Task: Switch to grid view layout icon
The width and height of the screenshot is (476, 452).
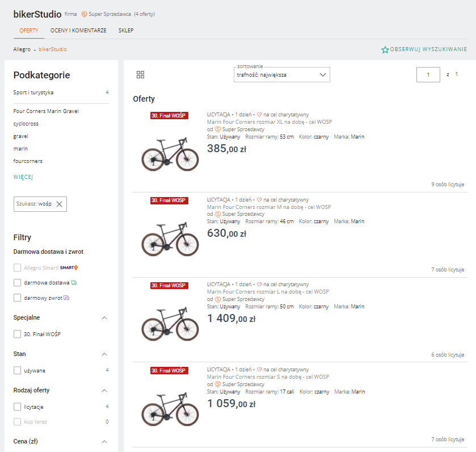Action: [x=141, y=75]
